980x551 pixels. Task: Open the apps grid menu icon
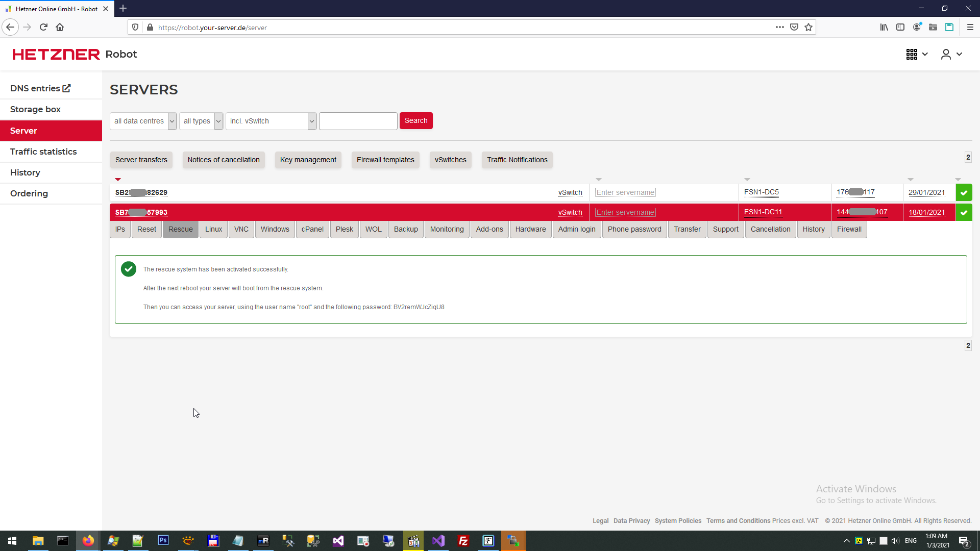[x=912, y=54]
